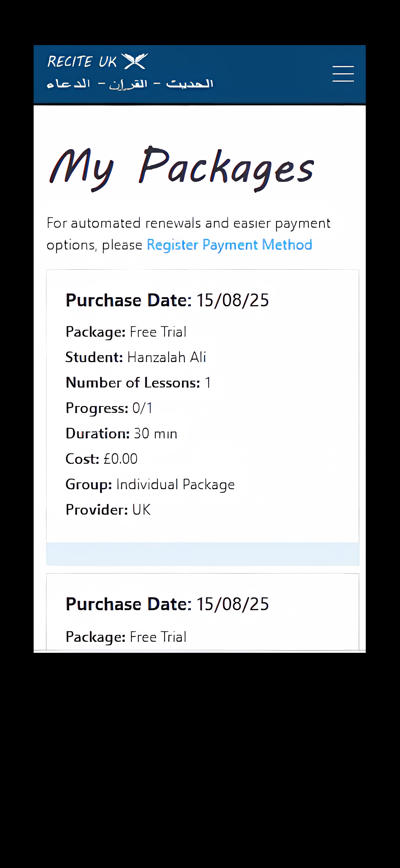Image resolution: width=400 pixels, height=868 pixels.
Task: Select the My Packages page heading
Action: click(x=182, y=169)
